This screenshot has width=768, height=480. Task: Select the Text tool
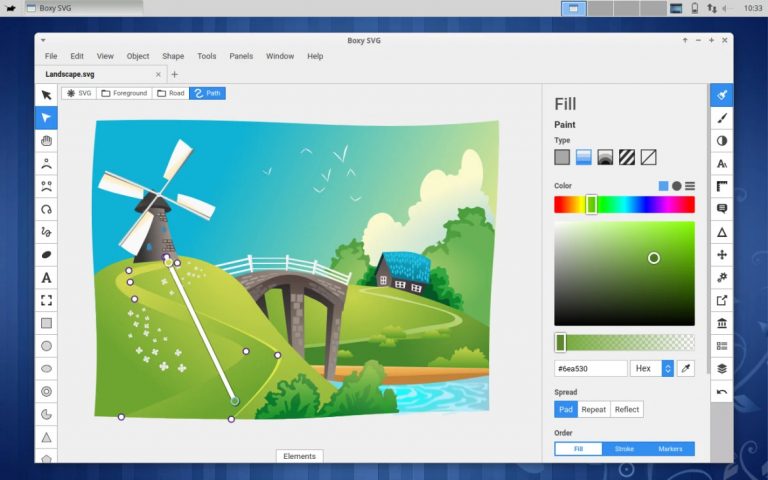[46, 278]
